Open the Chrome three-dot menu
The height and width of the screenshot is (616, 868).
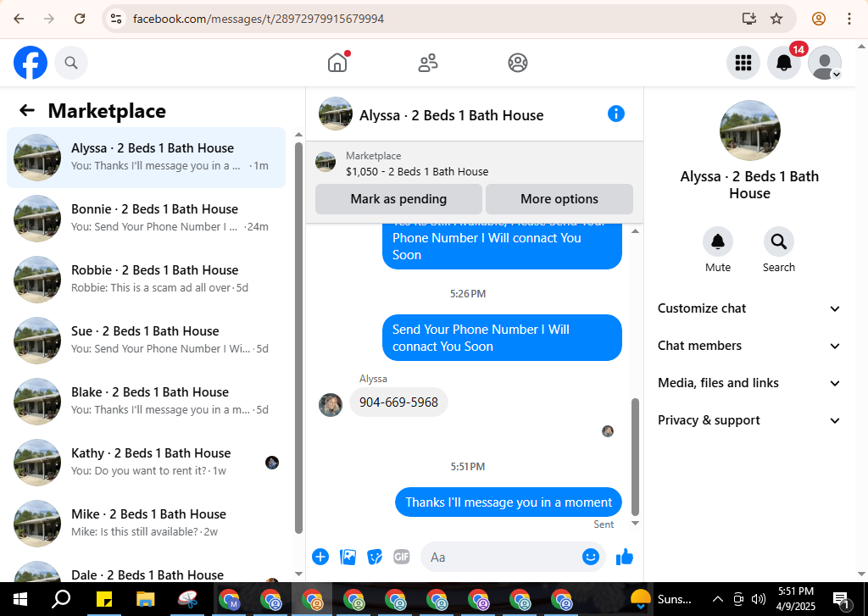point(849,19)
